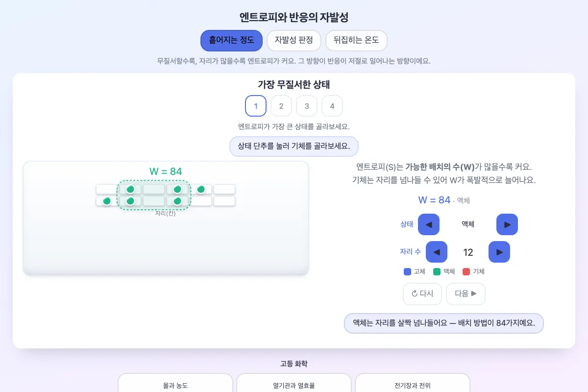Viewport: 588px width, 392px height.
Task: Increase 자리 수 with the right arrow
Action: click(499, 252)
